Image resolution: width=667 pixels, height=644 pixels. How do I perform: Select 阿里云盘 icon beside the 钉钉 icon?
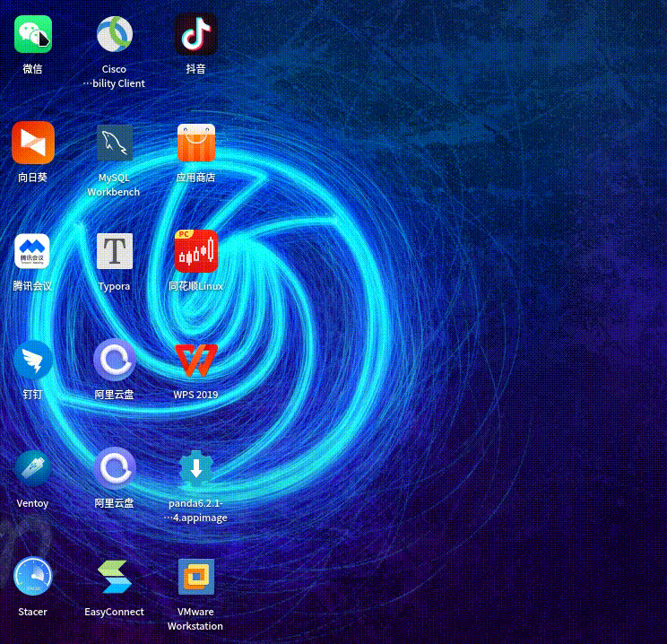point(115,360)
